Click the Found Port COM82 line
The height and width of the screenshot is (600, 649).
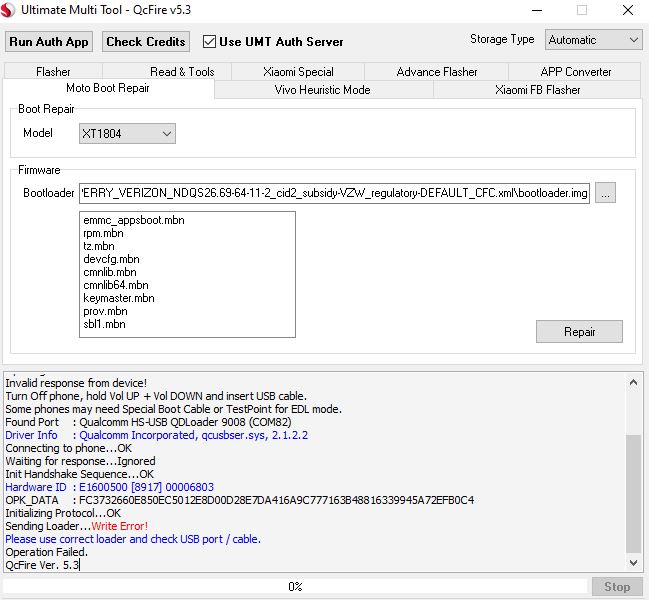[x=148, y=422]
